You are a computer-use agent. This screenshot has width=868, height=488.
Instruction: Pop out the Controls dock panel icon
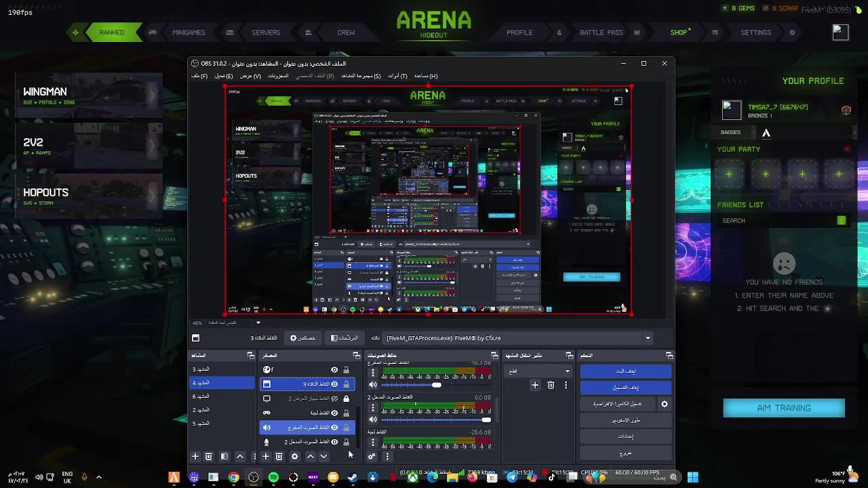click(x=669, y=356)
